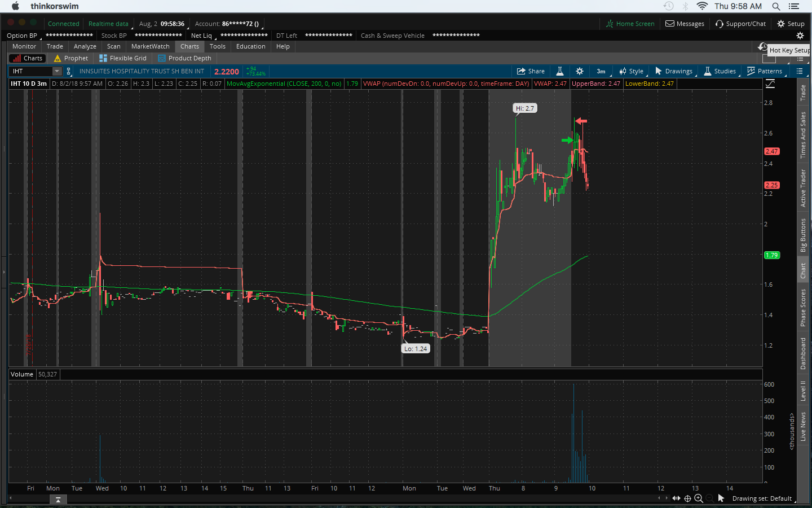Click the IHT symbol input field

[31, 71]
